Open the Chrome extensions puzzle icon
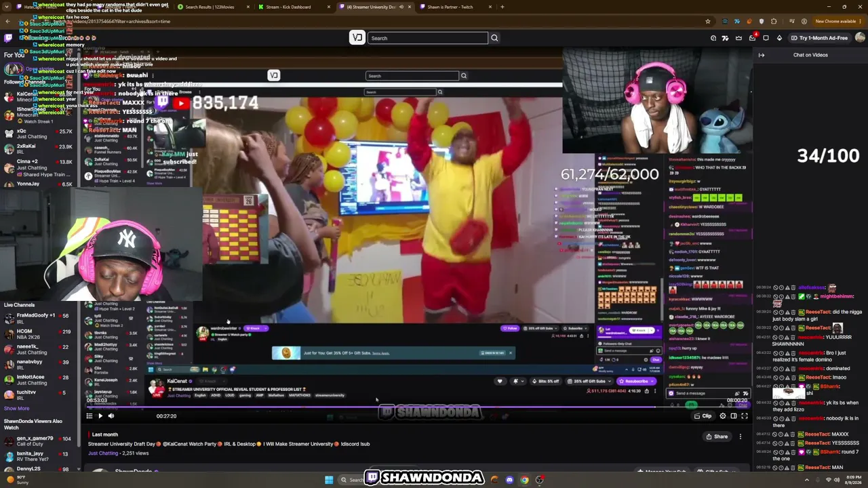 pyautogui.click(x=774, y=21)
